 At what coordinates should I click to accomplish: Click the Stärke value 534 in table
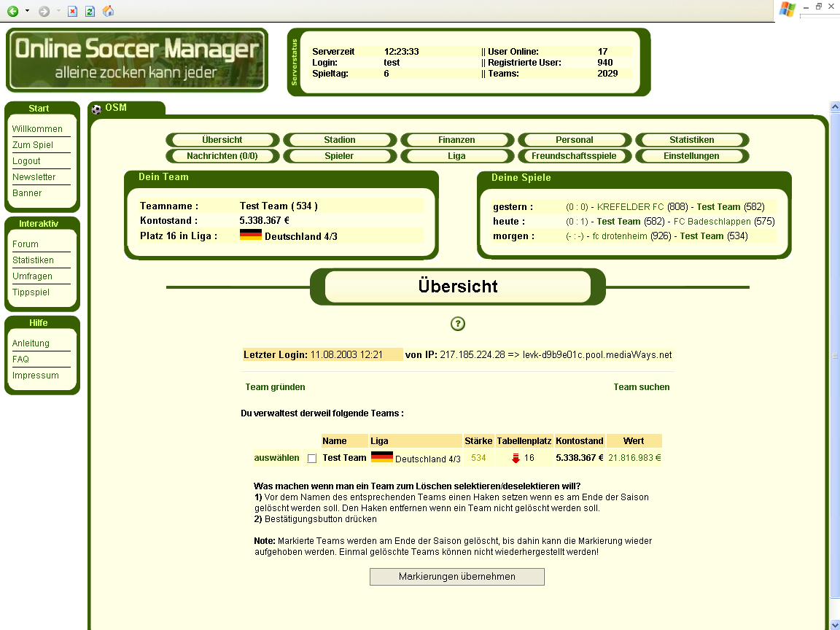click(478, 458)
